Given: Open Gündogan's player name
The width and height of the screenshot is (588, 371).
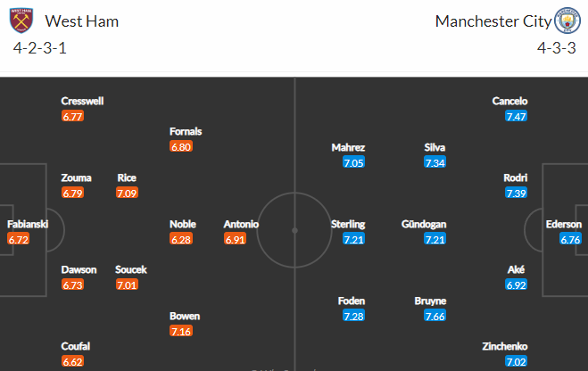Looking at the screenshot, I should coord(424,224).
